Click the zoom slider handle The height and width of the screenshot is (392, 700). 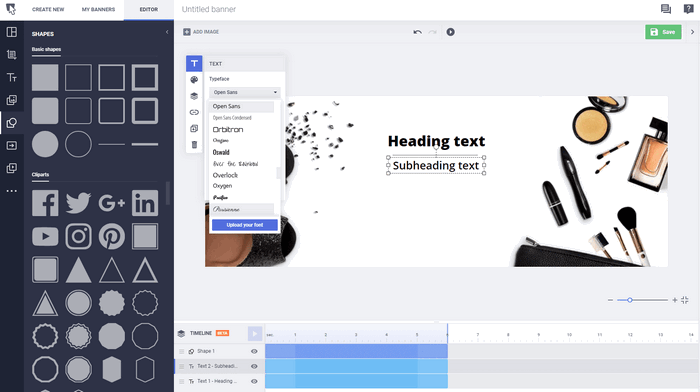pyautogui.click(x=629, y=300)
